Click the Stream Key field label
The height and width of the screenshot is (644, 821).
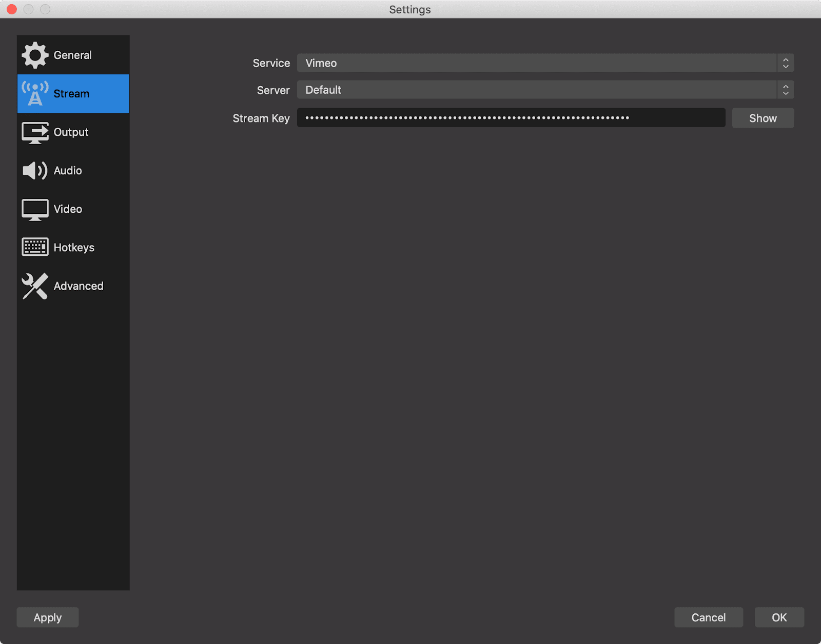[x=261, y=118]
